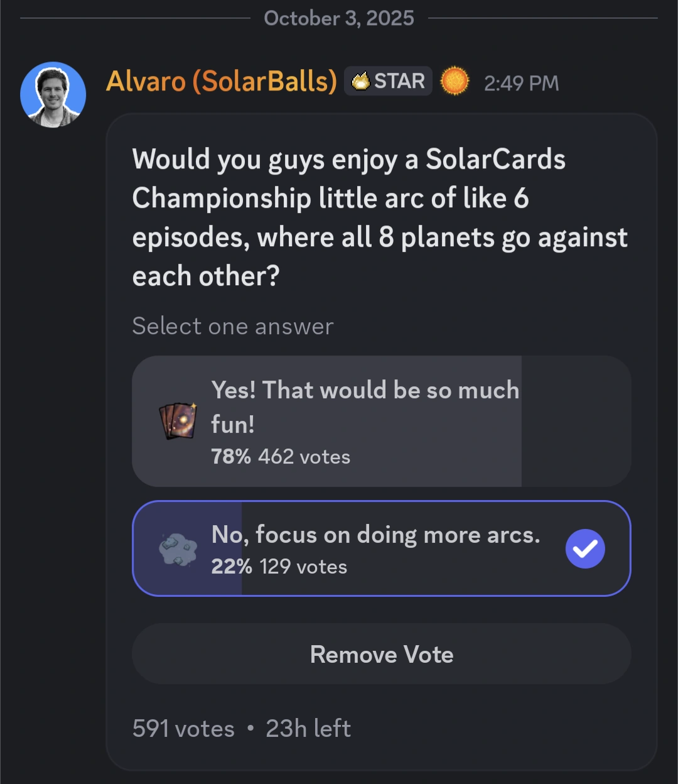Click the 78% vote progress bar

coord(326,421)
